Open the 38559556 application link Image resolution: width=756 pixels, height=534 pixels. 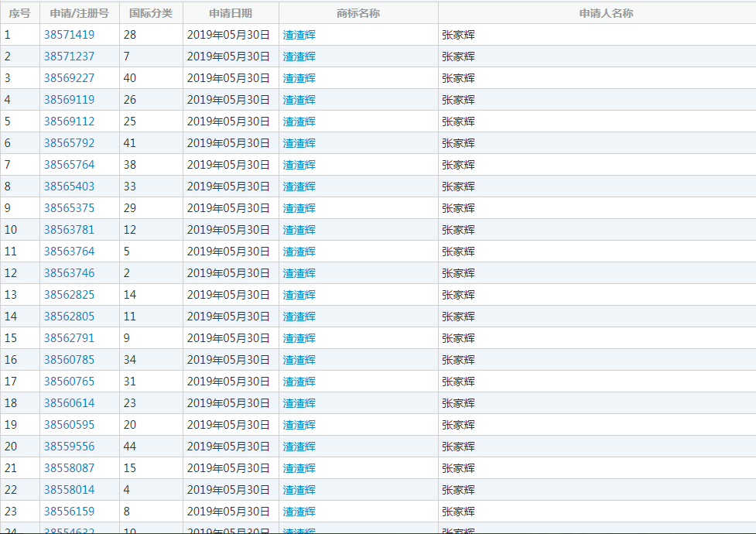[x=69, y=447]
